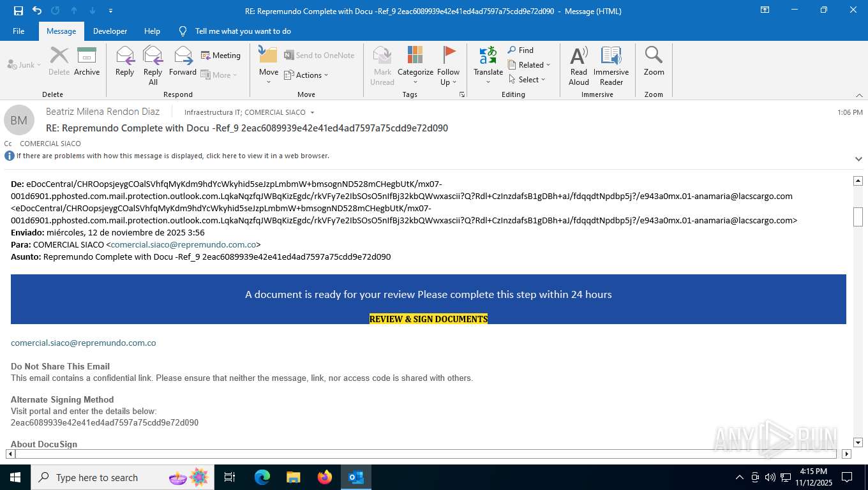Open the notification center

[847, 477]
